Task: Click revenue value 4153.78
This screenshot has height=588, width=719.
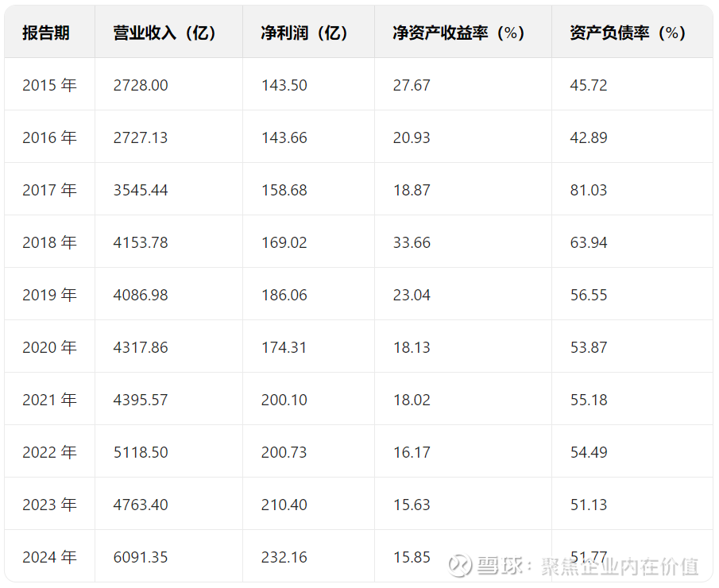Action: pyautogui.click(x=141, y=242)
